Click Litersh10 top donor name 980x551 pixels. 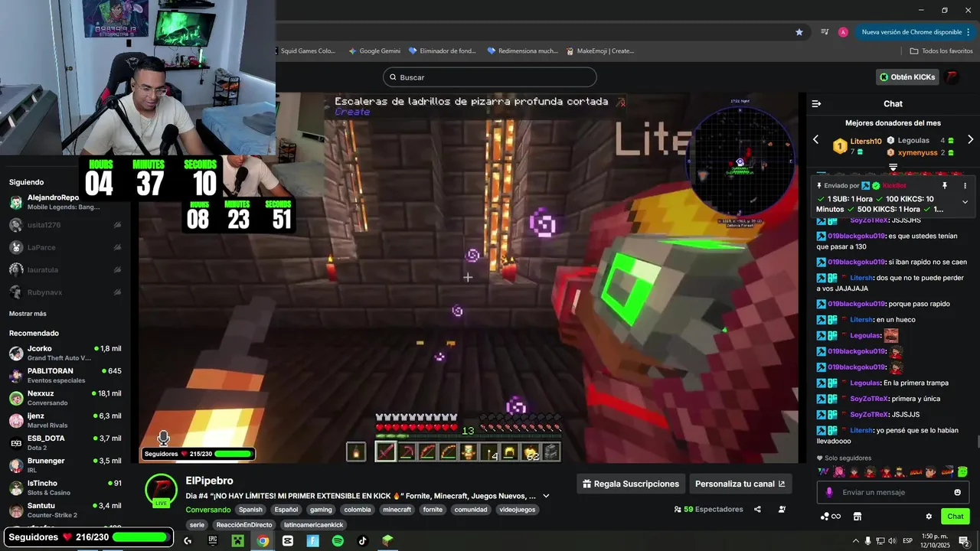(866, 142)
